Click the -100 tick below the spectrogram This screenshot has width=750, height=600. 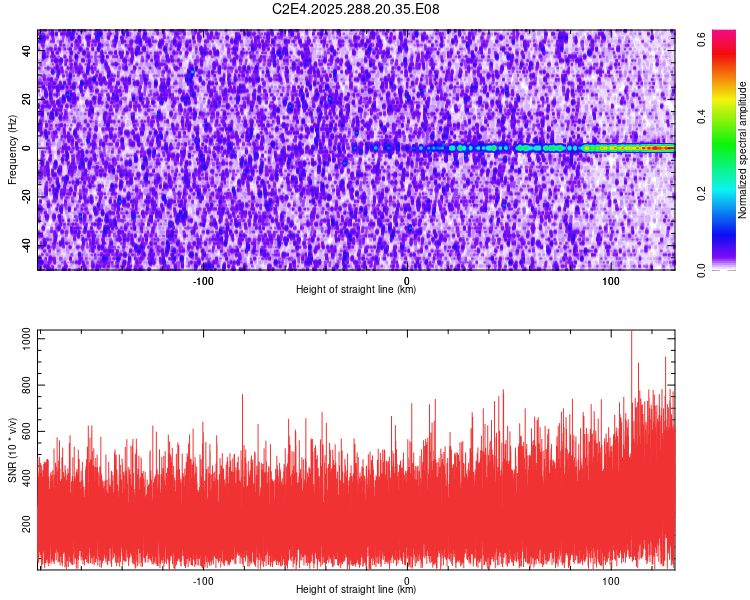tap(203, 280)
